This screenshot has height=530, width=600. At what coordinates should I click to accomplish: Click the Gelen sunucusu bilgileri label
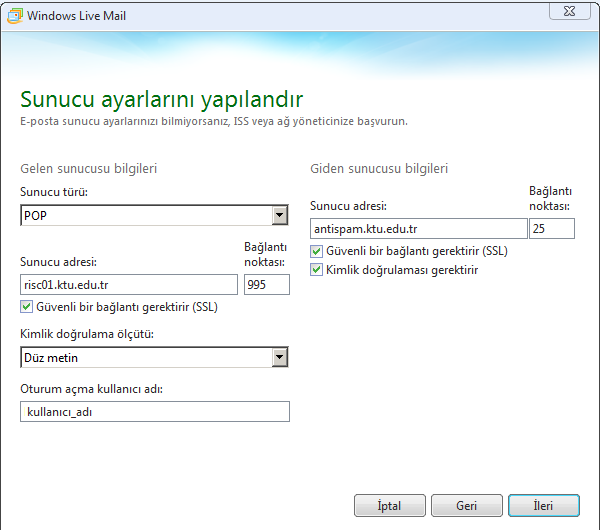[89, 169]
